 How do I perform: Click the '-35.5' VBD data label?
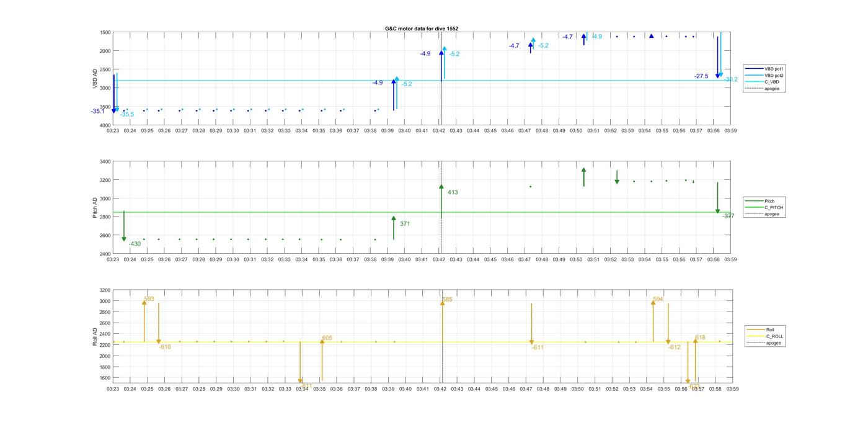[x=126, y=114]
